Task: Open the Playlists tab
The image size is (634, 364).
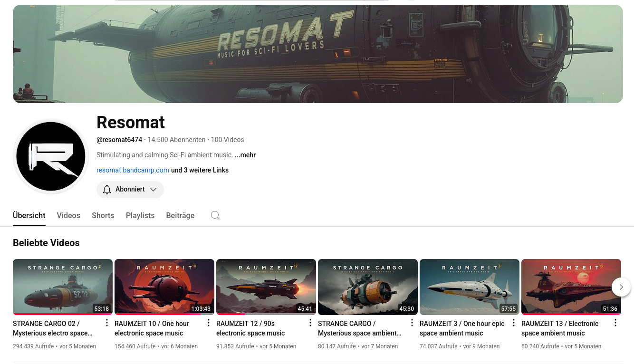Action: tap(140, 215)
